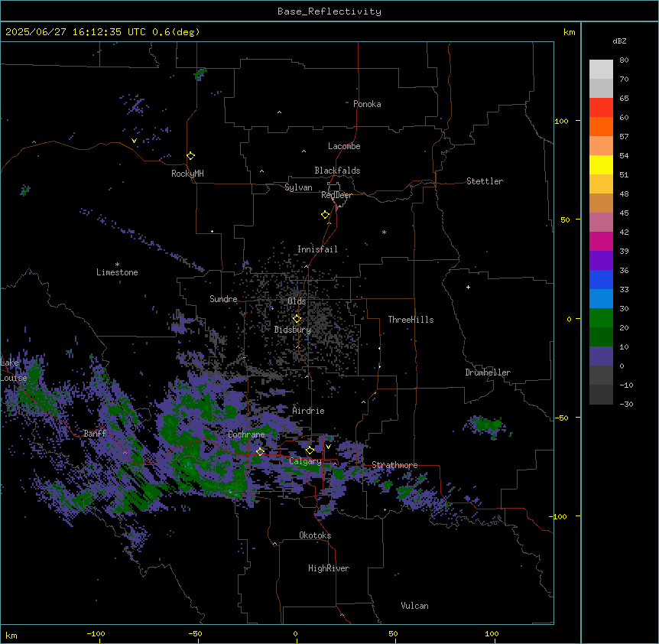Click the yellow marker at Olds-Didsbury
The height and width of the screenshot is (644, 659).
coord(297,319)
